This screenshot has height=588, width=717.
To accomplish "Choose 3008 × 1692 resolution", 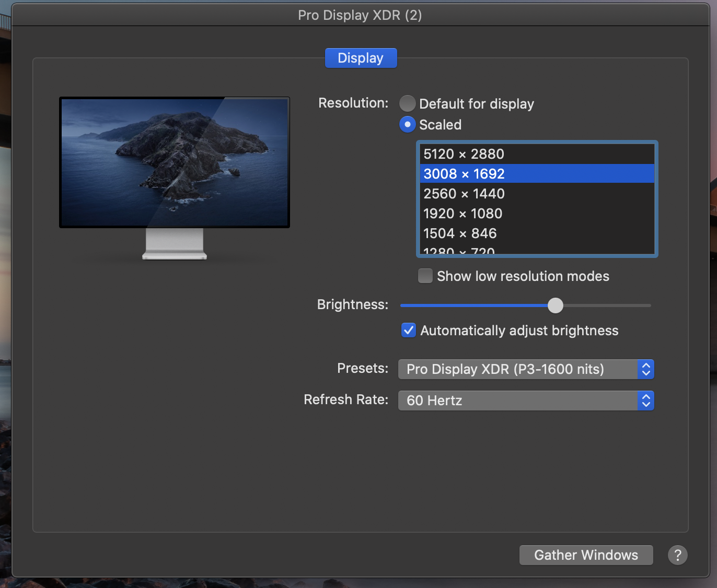I will 537,174.
